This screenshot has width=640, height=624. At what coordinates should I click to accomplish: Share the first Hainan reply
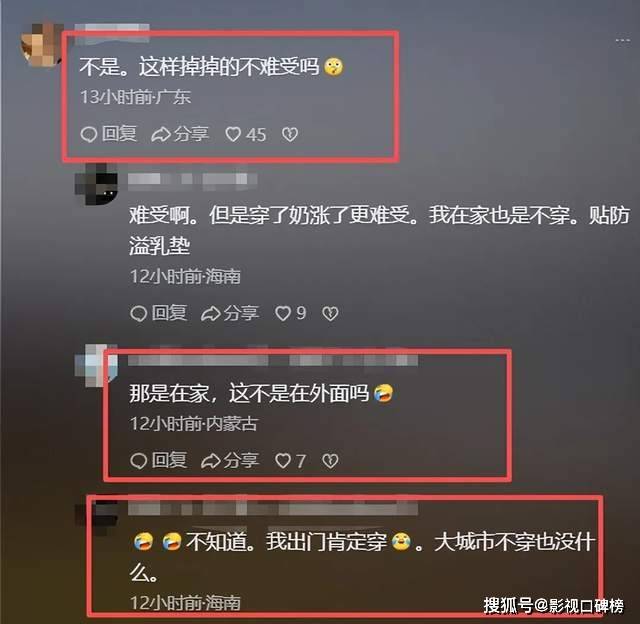click(x=230, y=313)
